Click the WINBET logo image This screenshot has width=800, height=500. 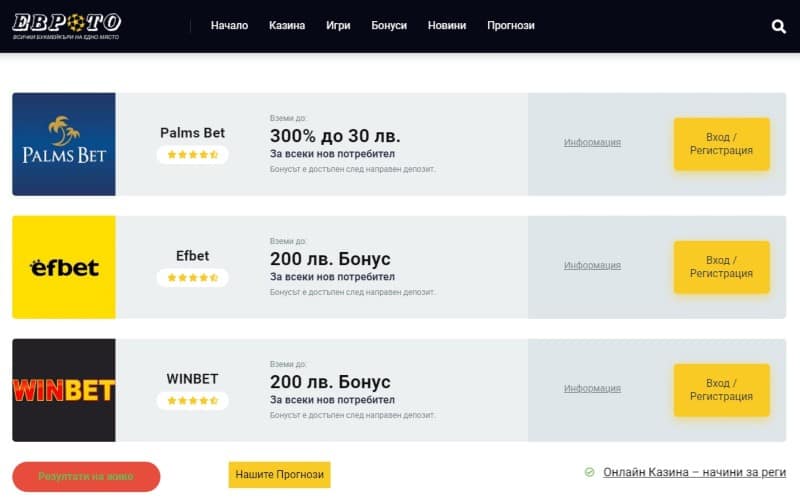(64, 390)
